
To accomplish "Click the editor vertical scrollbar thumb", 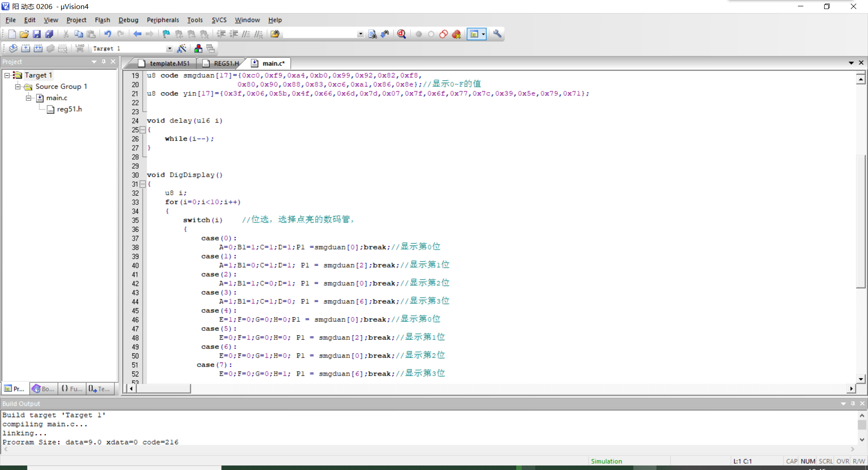I will click(861, 221).
